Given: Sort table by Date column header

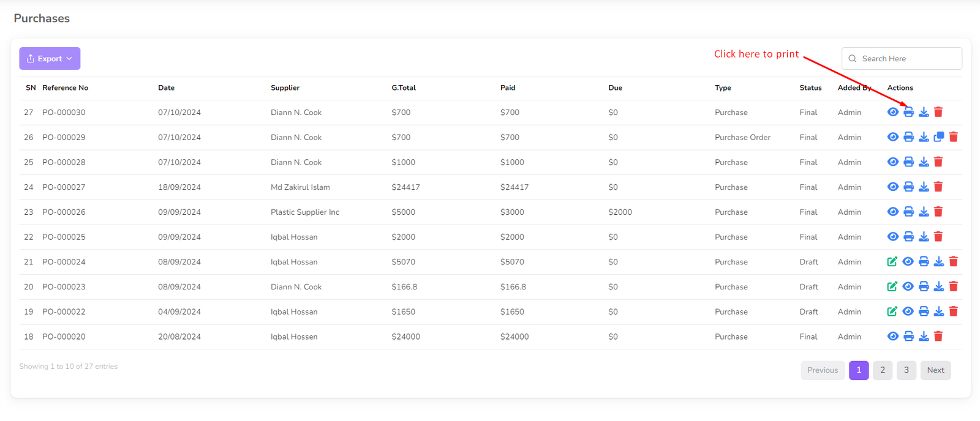Looking at the screenshot, I should [x=166, y=88].
